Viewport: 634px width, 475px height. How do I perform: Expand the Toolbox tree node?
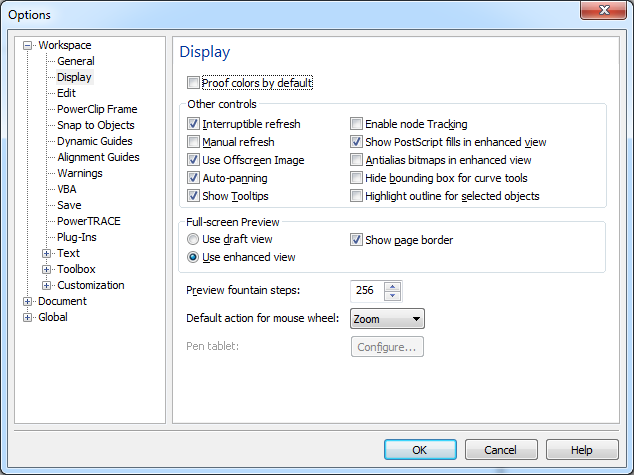(46, 269)
